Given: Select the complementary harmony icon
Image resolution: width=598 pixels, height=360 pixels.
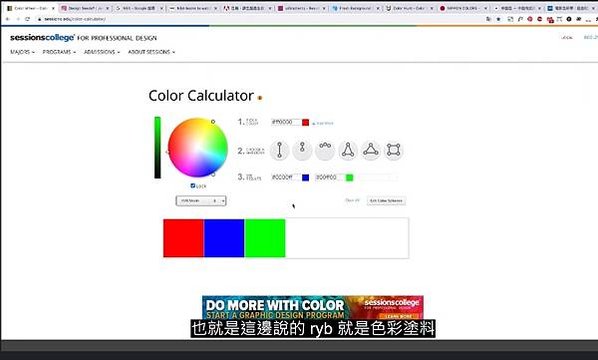Looking at the screenshot, I should tap(280, 150).
